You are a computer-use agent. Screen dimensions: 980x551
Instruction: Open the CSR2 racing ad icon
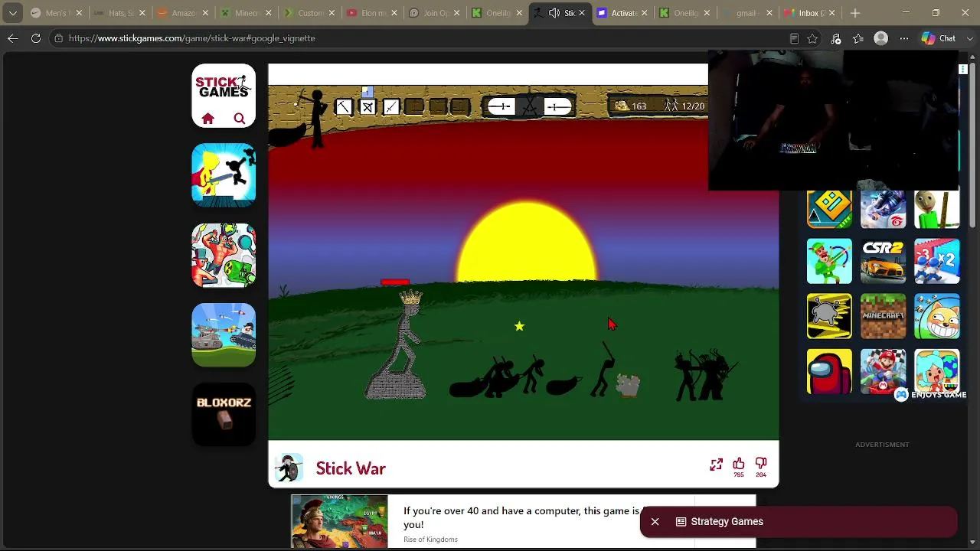883,261
